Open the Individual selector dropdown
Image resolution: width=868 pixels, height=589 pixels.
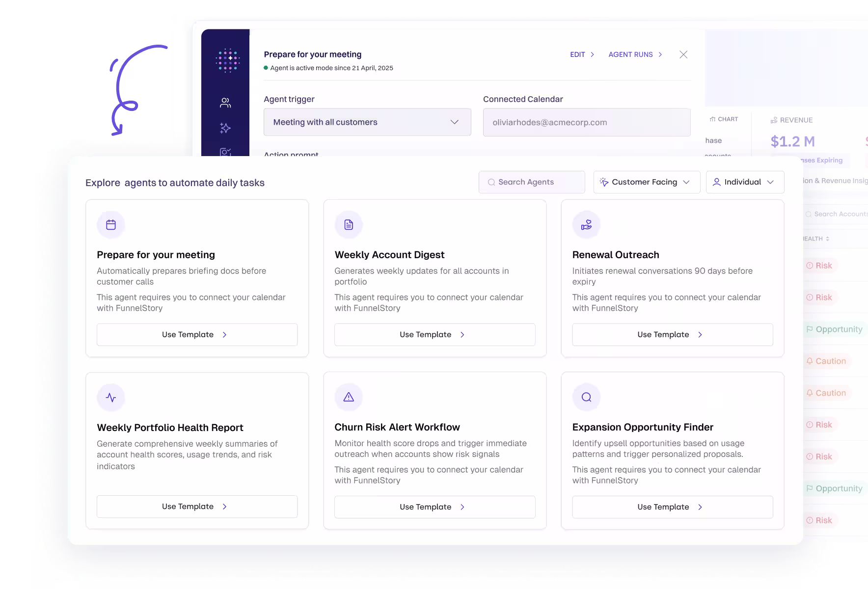coord(745,182)
